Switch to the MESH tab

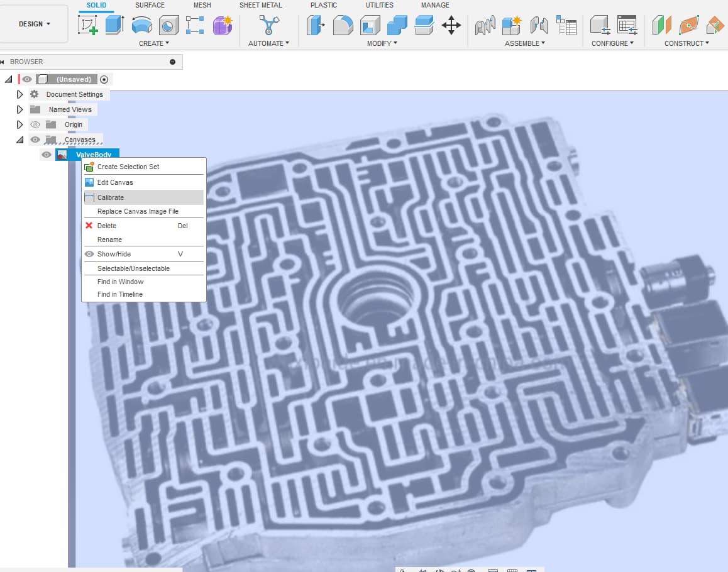(202, 5)
